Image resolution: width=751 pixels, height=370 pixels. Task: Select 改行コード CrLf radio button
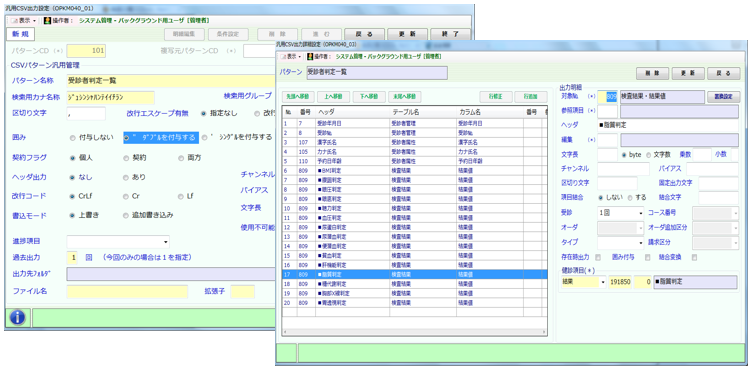[72, 196]
